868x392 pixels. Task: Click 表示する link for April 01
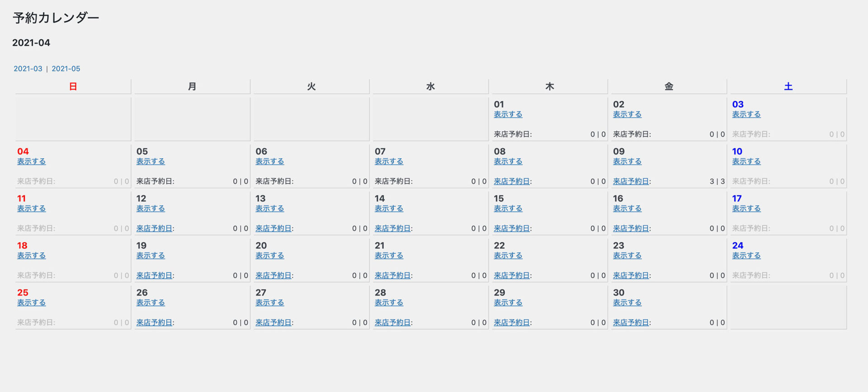point(508,114)
